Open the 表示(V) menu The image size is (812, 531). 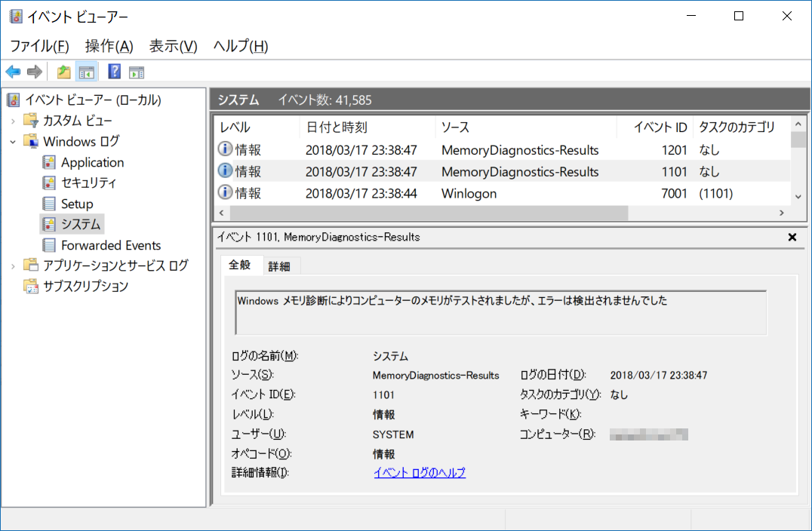coord(173,46)
